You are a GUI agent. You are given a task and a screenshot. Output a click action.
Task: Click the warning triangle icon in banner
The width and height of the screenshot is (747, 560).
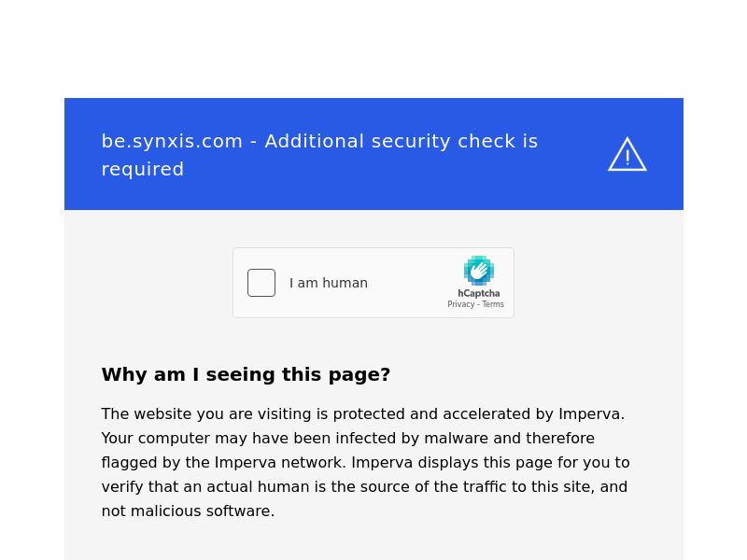[x=627, y=155]
